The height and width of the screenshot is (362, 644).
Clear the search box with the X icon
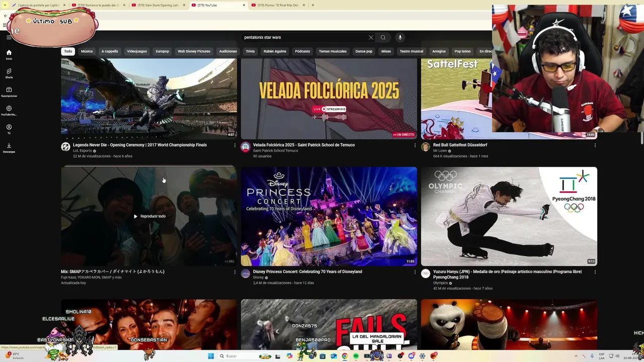[371, 37]
